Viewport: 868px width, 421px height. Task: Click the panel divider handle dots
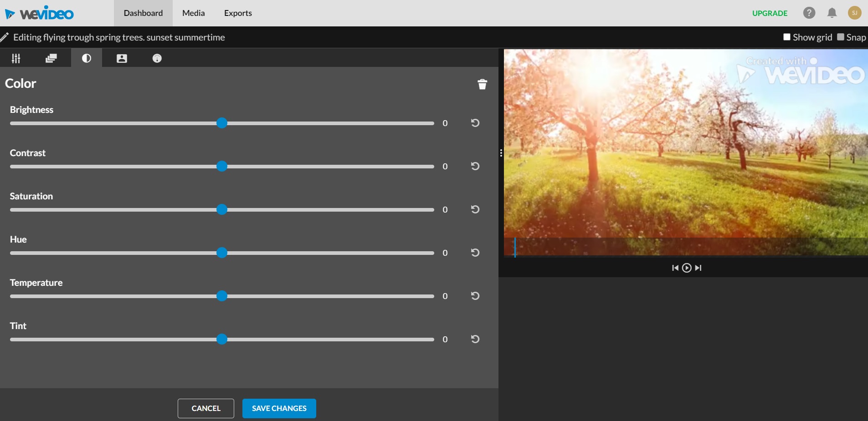tap(501, 153)
